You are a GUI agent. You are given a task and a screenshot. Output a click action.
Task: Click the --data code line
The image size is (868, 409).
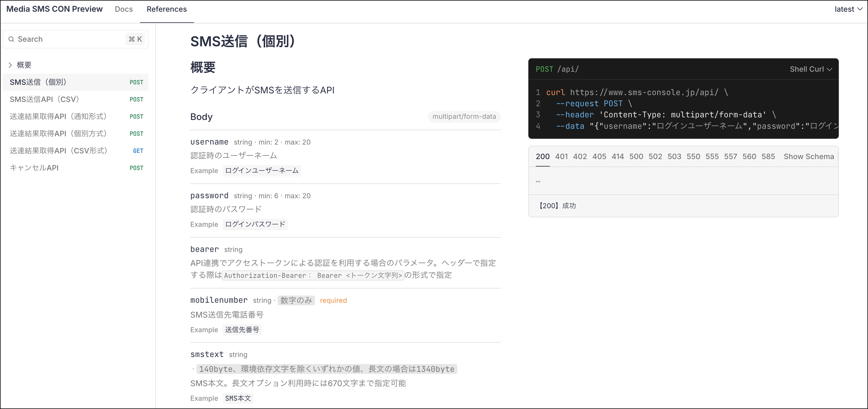(697, 126)
